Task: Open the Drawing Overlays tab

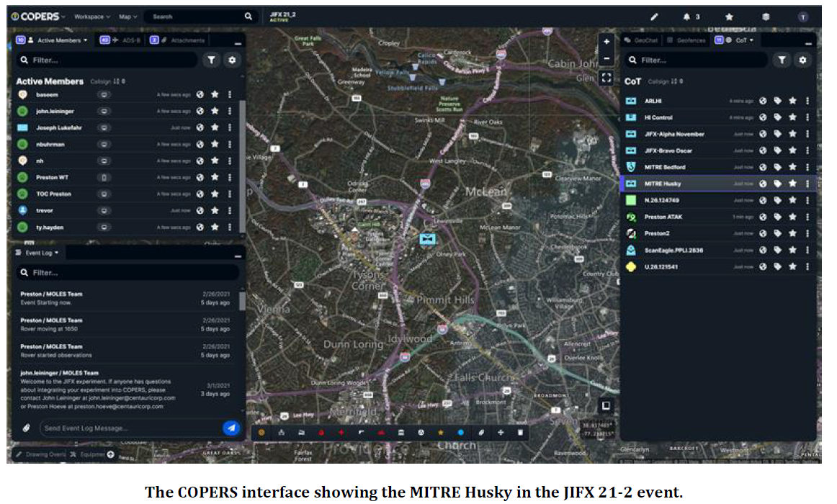Action: pyautogui.click(x=40, y=454)
